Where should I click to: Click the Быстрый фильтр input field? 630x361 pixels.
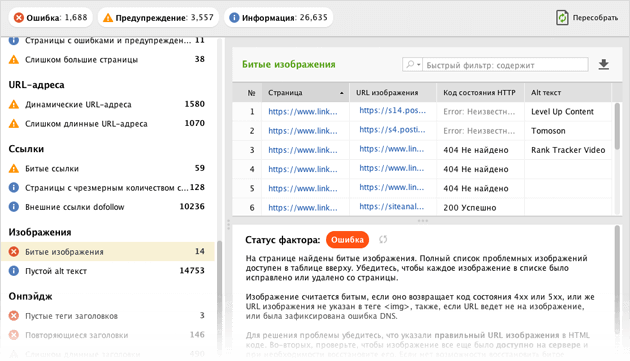[x=505, y=65]
